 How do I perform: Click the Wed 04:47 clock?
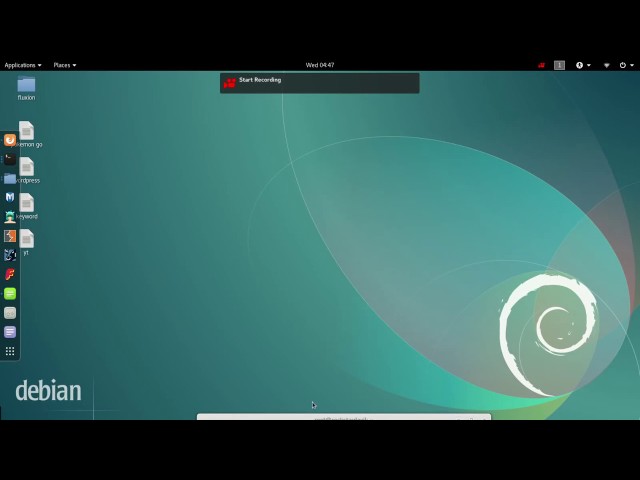tap(320, 65)
